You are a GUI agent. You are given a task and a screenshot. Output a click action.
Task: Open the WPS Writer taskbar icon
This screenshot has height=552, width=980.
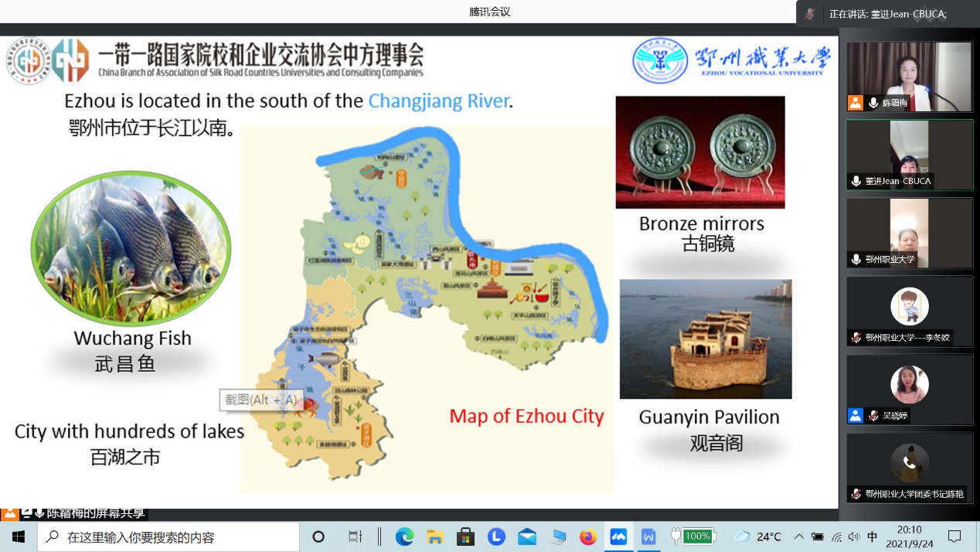pos(648,537)
